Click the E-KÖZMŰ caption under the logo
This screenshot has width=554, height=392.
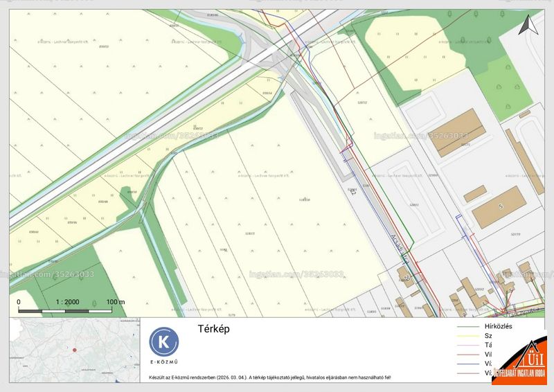pyautogui.click(x=164, y=362)
